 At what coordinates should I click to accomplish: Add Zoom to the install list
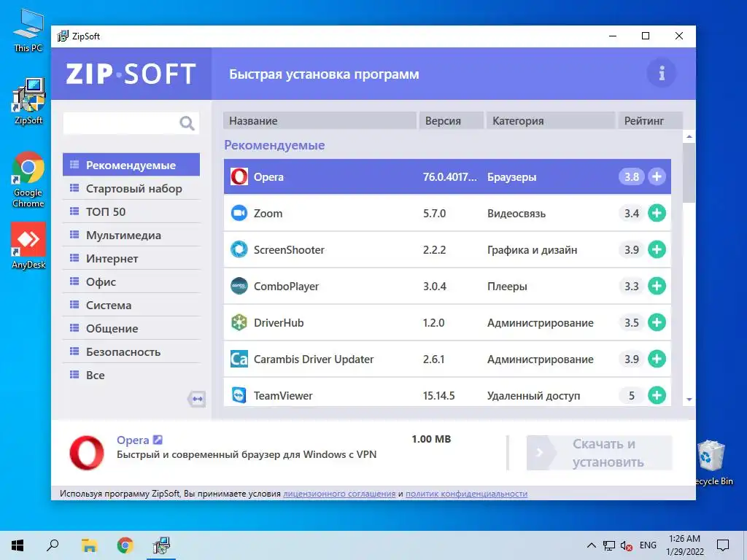pyautogui.click(x=657, y=213)
